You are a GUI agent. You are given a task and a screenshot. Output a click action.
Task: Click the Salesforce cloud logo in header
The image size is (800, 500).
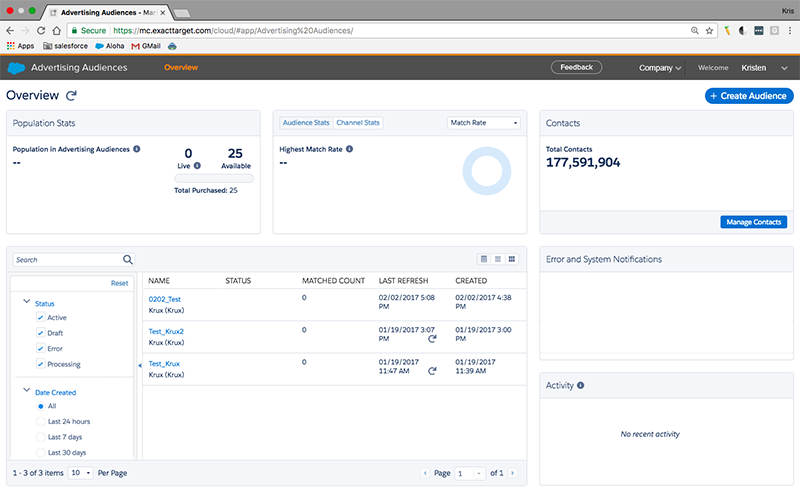click(16, 68)
